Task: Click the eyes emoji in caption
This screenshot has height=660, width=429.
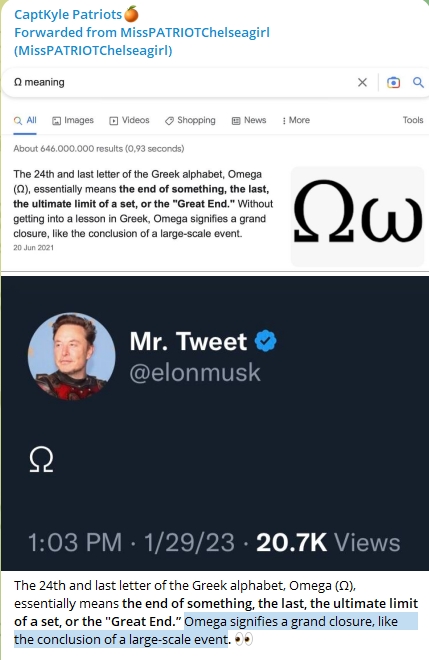Action: pyautogui.click(x=243, y=640)
